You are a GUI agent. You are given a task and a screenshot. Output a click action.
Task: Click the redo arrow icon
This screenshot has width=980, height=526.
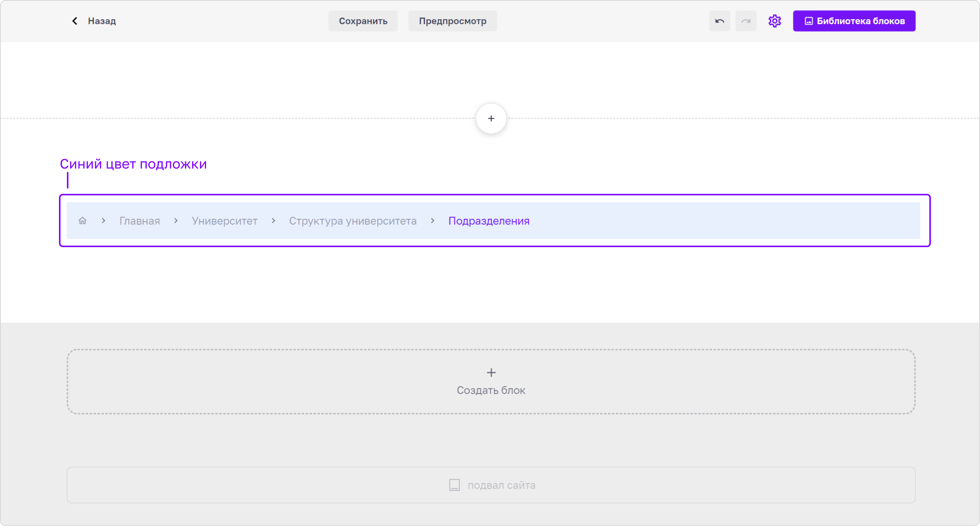pos(746,21)
